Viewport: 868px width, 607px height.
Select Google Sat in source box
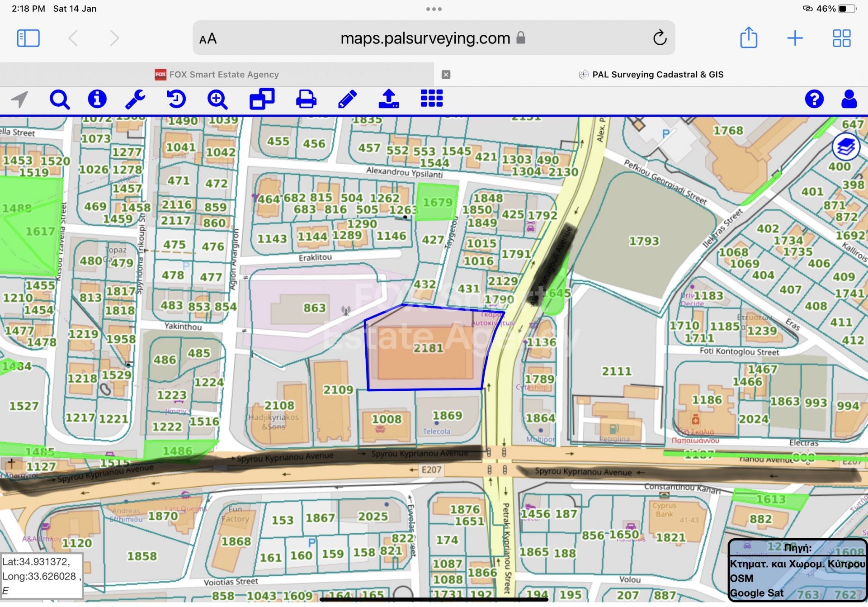coord(757,593)
